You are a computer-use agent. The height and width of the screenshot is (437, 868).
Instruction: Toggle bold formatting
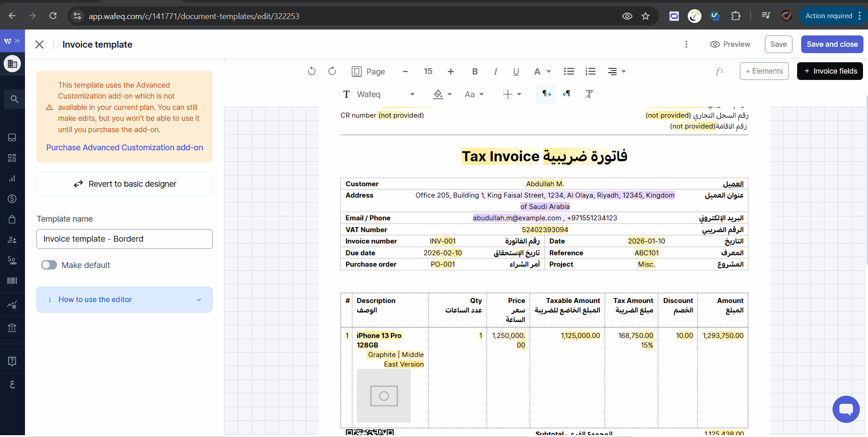tap(475, 71)
